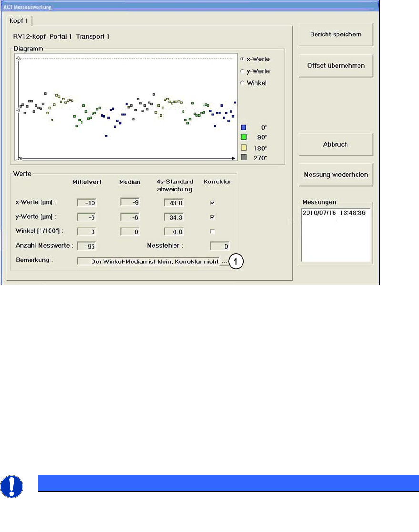
Task: Click the Winkel Median field
Action: (x=130, y=232)
